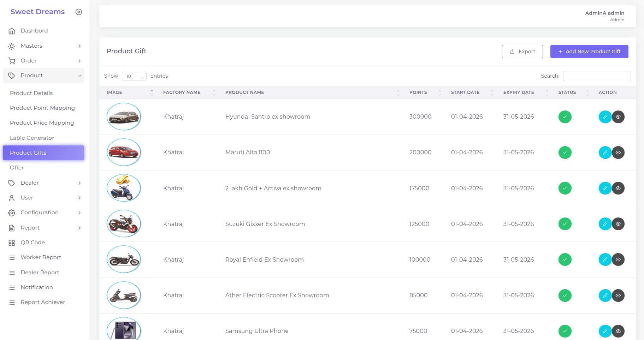The height and width of the screenshot is (340, 644).
Task: Click the Configuration gear icon
Action: (x=12, y=213)
